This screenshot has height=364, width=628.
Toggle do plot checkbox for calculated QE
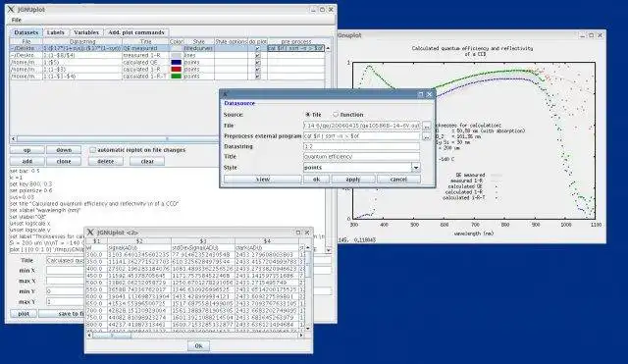257,63
